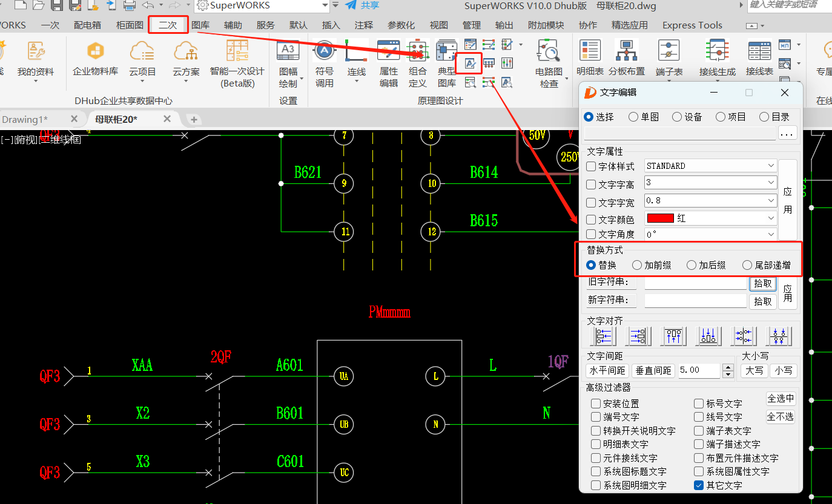Click the 新字符串 input field
This screenshot has height=504, width=832.
[x=696, y=301]
